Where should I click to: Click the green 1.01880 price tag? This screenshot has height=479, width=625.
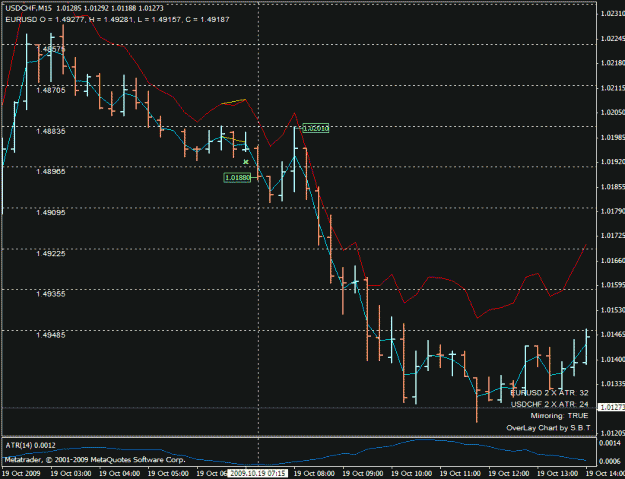tap(238, 177)
